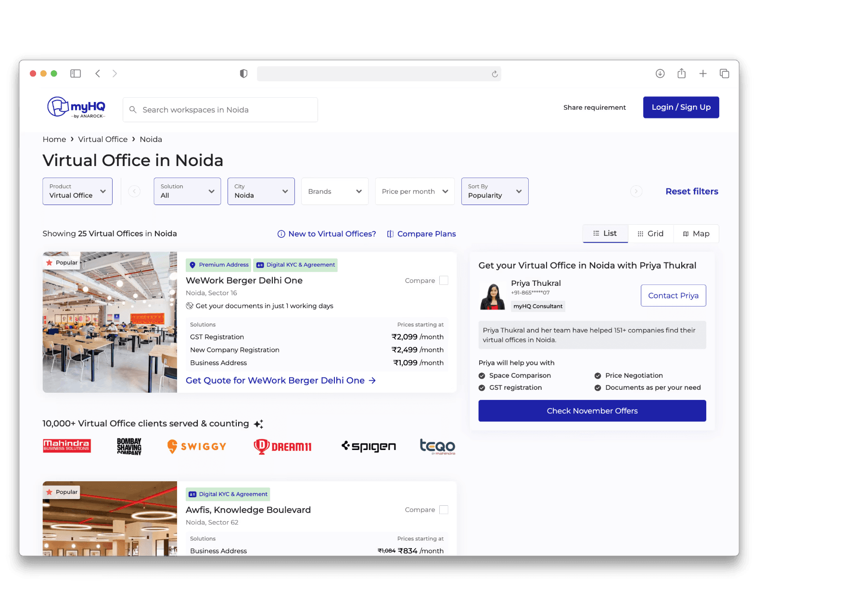The height and width of the screenshot is (616, 841).
Task: Click the Popular badge on WeWork photo
Action: coord(62,263)
